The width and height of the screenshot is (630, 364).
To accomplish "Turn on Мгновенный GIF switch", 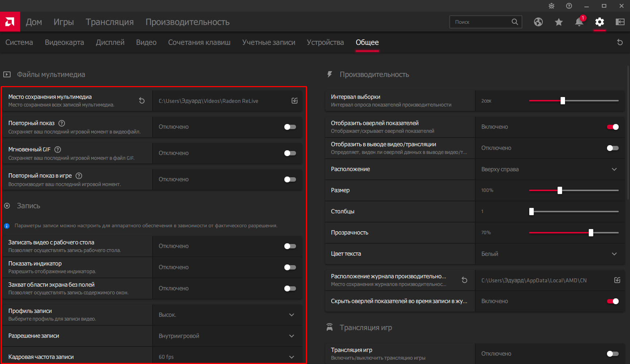I will coord(290,153).
